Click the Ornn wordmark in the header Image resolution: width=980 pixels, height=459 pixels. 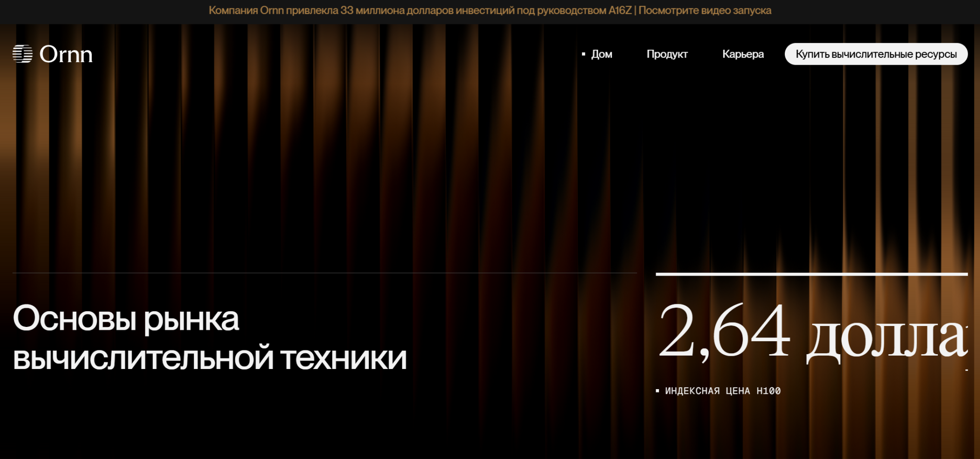pyautogui.click(x=66, y=54)
